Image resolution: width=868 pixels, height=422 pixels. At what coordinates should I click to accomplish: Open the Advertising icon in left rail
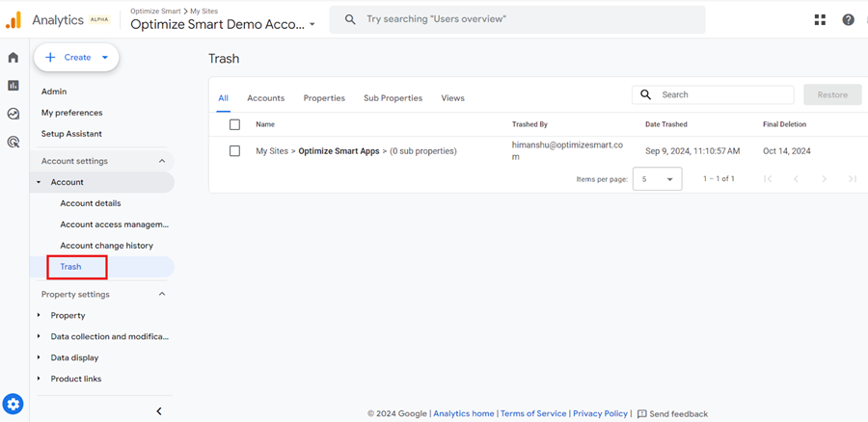(x=14, y=143)
